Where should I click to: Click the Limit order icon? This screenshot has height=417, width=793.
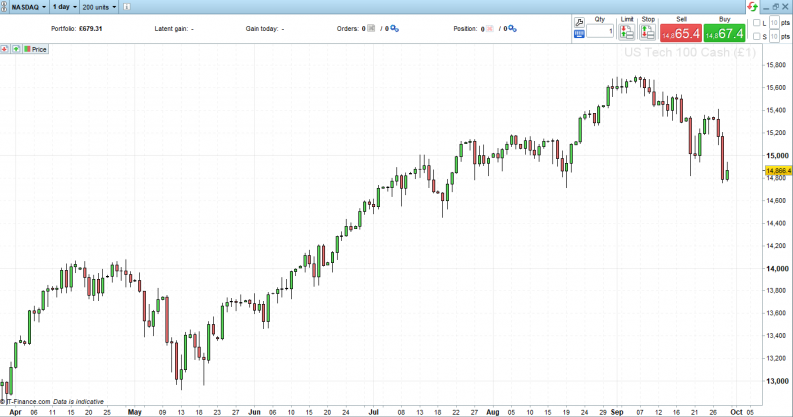[627, 32]
